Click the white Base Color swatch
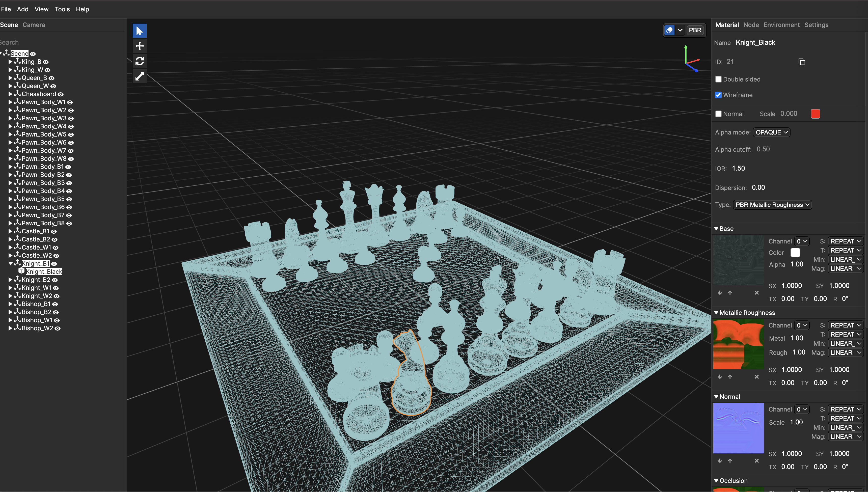The image size is (868, 492). pos(795,252)
